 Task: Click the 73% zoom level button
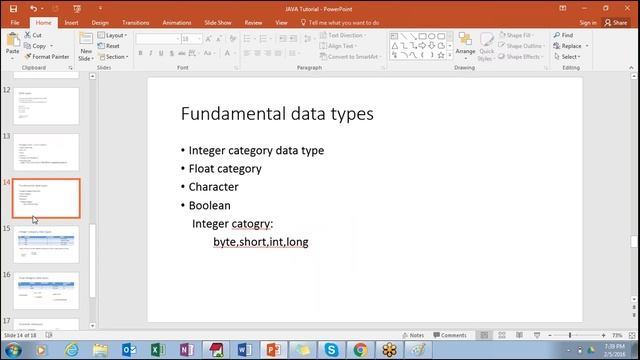point(617,335)
